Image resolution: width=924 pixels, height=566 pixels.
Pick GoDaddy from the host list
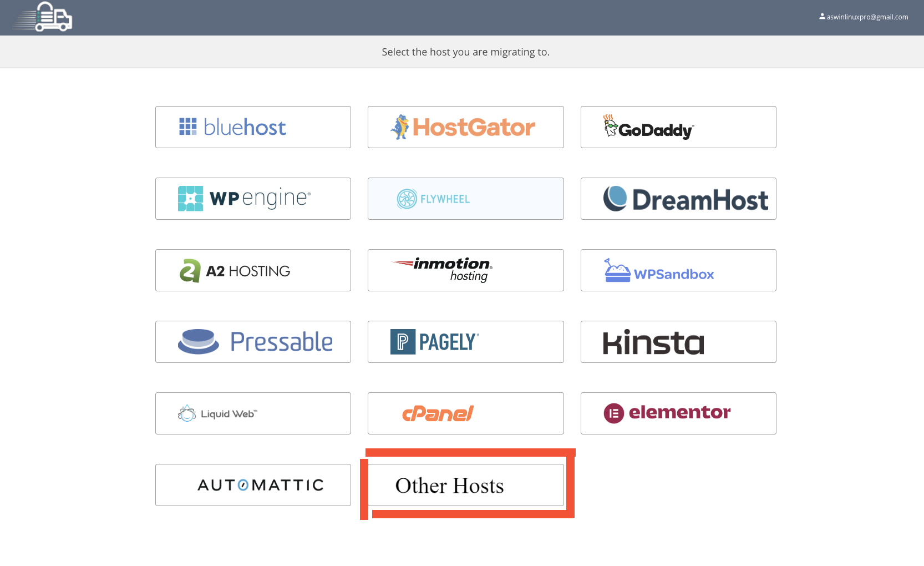pos(678,127)
